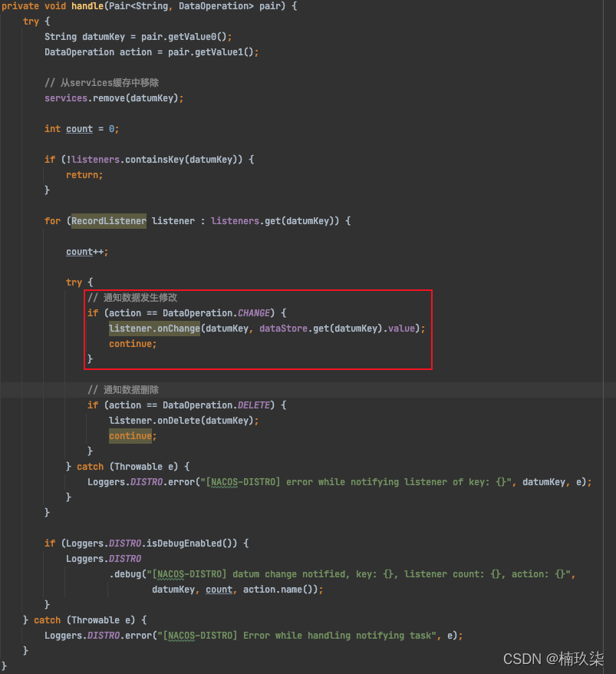Click highlighted 'RecordListener' type in for loop
616x674 pixels.
point(109,221)
